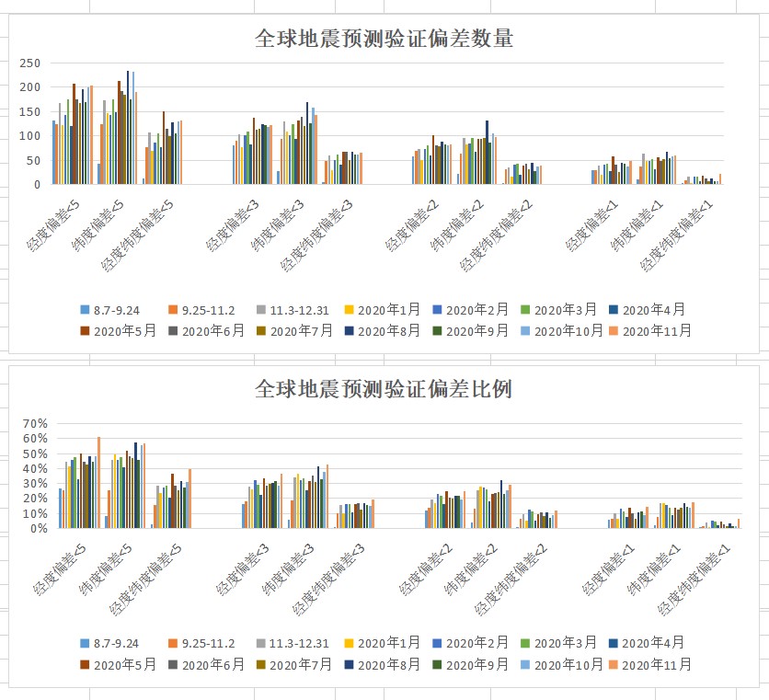Image resolution: width=769 pixels, height=700 pixels.
Task: Select 2020年5月 legend swatch in top chart
Action: pyautogui.click(x=85, y=331)
